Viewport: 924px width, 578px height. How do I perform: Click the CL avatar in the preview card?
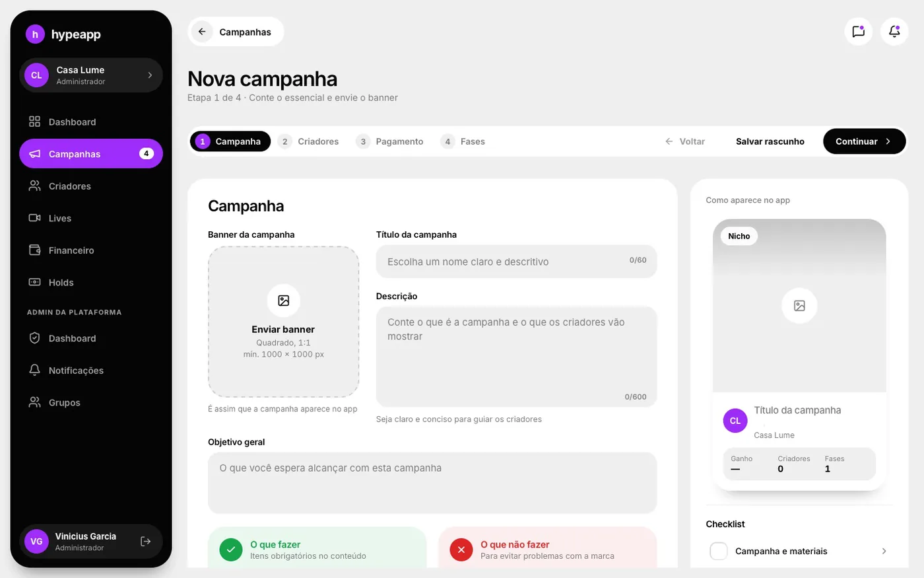735,421
